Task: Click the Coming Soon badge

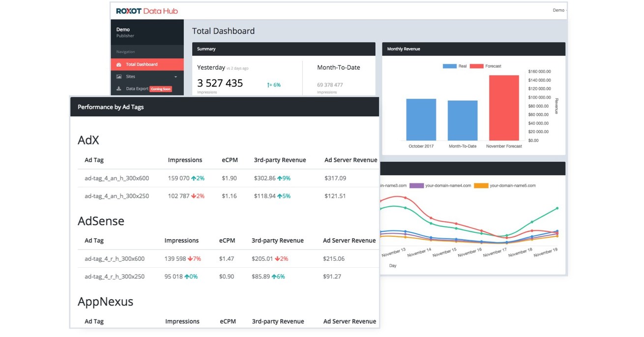Action: (x=161, y=89)
